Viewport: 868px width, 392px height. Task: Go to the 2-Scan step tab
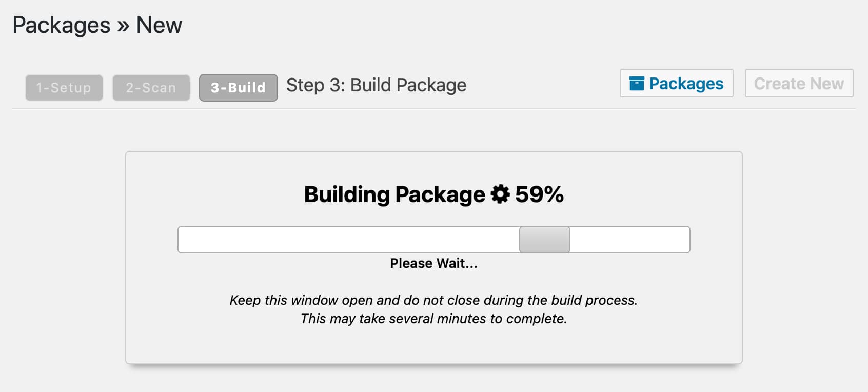[x=151, y=88]
